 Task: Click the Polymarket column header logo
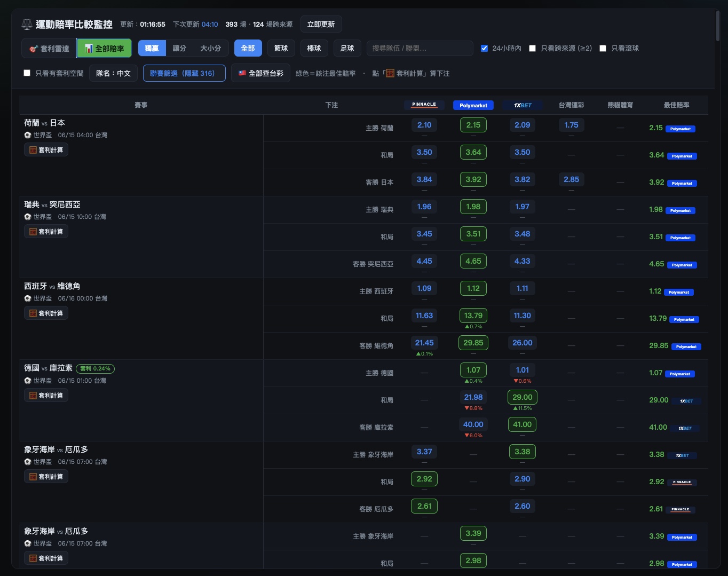coord(473,105)
